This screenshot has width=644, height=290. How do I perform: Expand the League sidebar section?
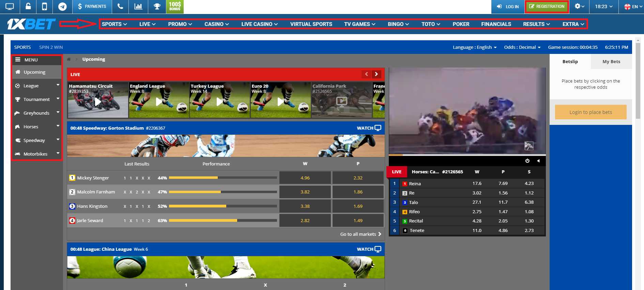pos(58,85)
